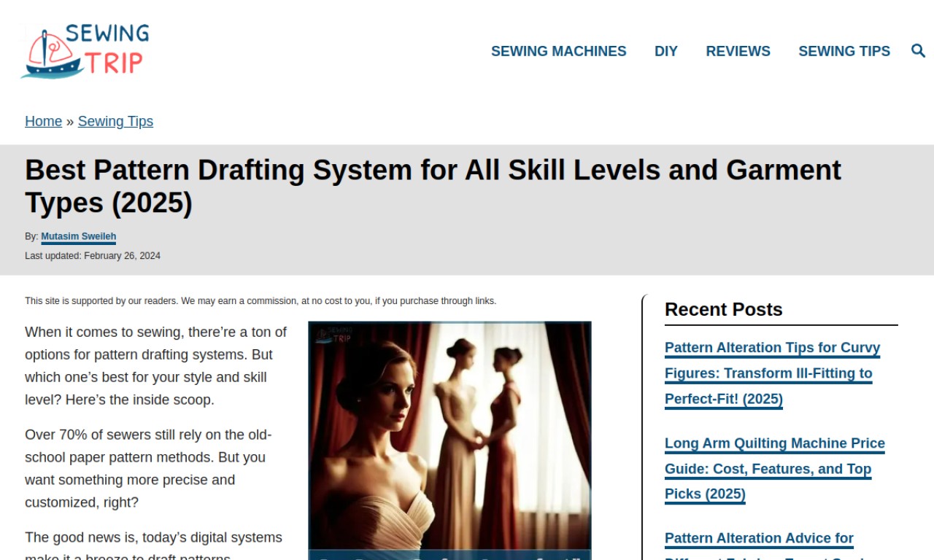Click the Sewing Trip logo

[x=85, y=51]
